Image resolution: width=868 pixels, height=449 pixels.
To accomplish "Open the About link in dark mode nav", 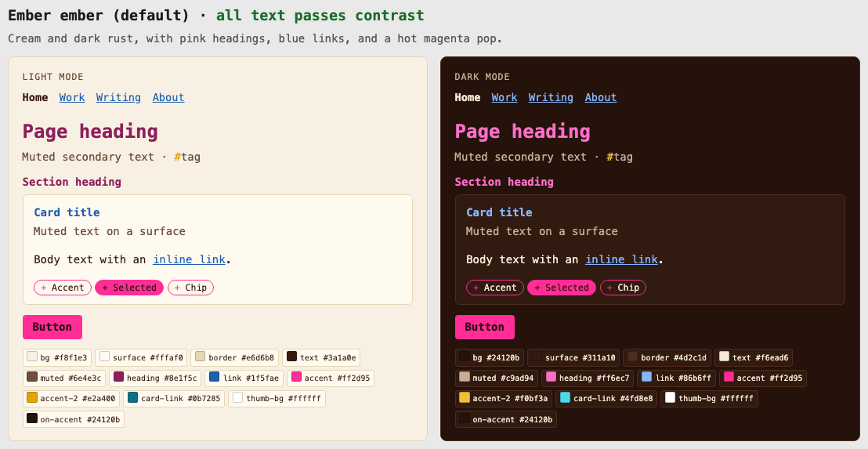I will pyautogui.click(x=601, y=97).
